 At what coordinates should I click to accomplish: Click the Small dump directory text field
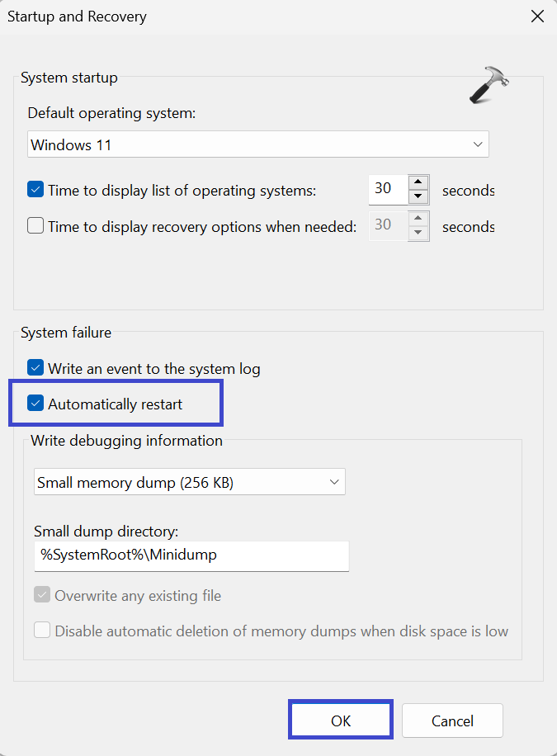pyautogui.click(x=191, y=555)
